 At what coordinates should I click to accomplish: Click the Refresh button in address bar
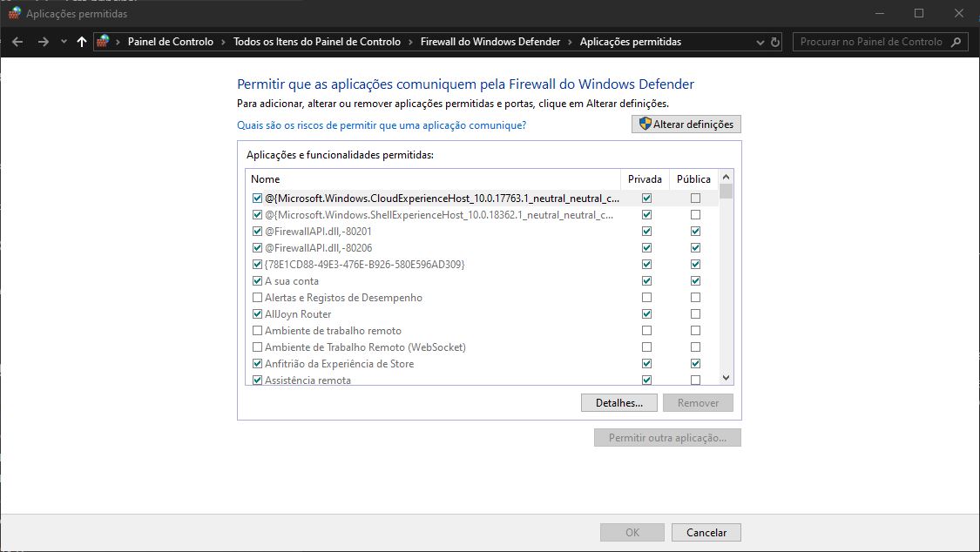tap(775, 42)
